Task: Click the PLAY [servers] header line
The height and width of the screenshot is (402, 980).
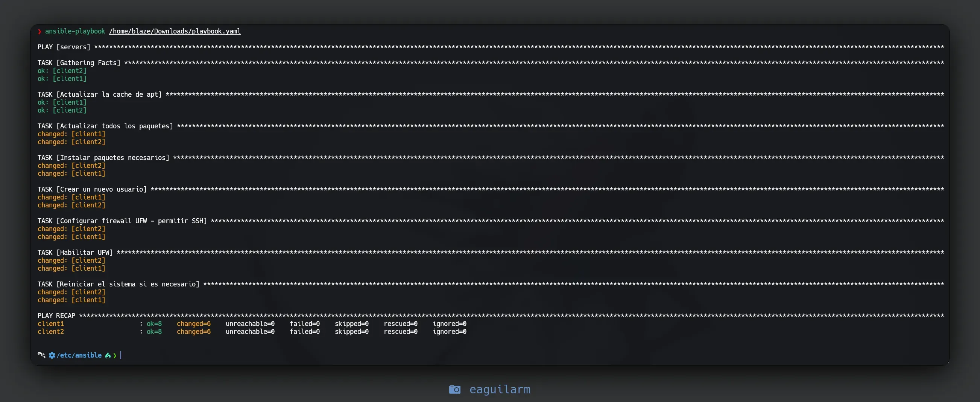Action: [x=64, y=47]
